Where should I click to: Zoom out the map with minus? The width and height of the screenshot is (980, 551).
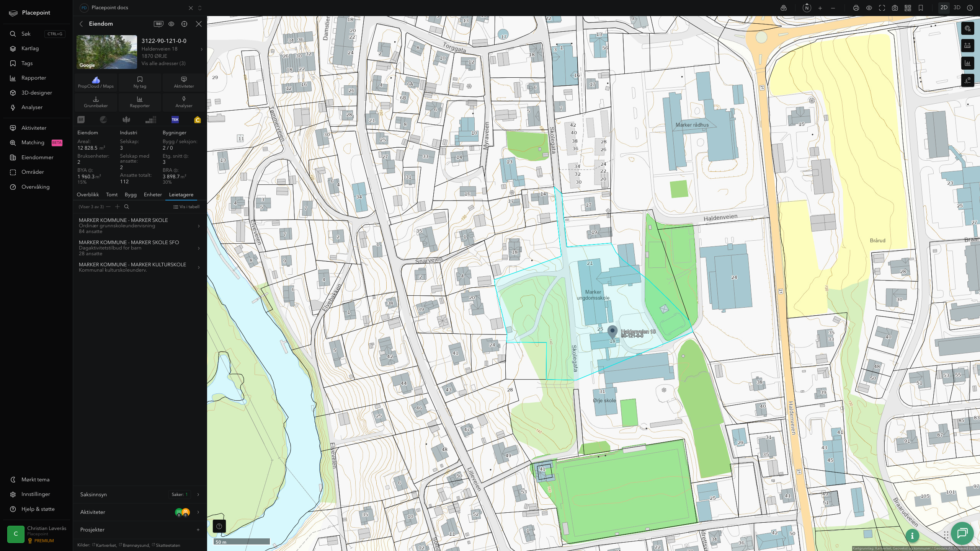coord(833,8)
